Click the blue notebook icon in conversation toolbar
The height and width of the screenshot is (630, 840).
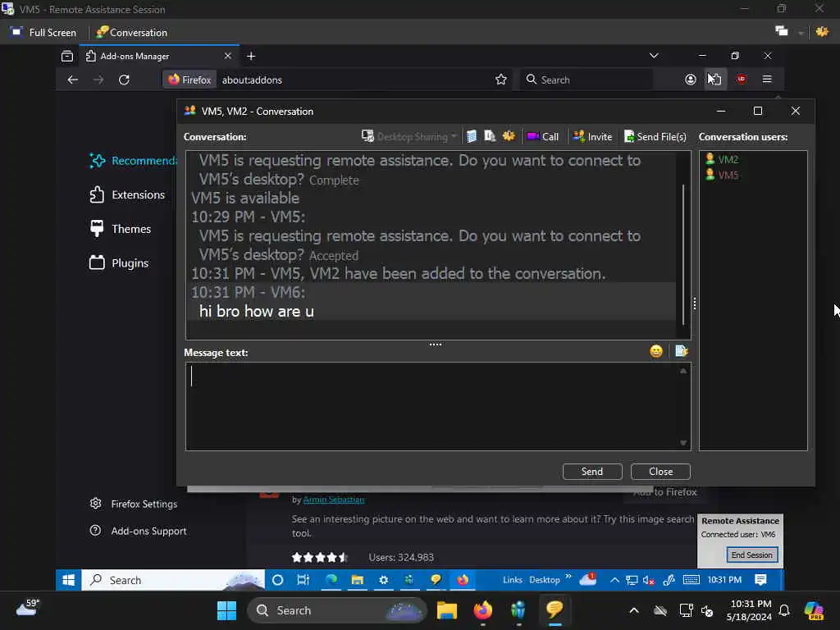click(x=472, y=136)
